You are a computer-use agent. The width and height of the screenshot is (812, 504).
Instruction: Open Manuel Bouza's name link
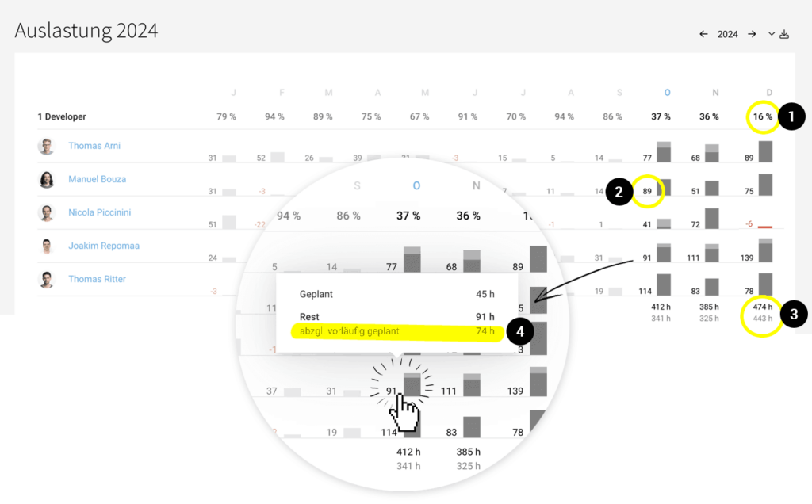(97, 179)
